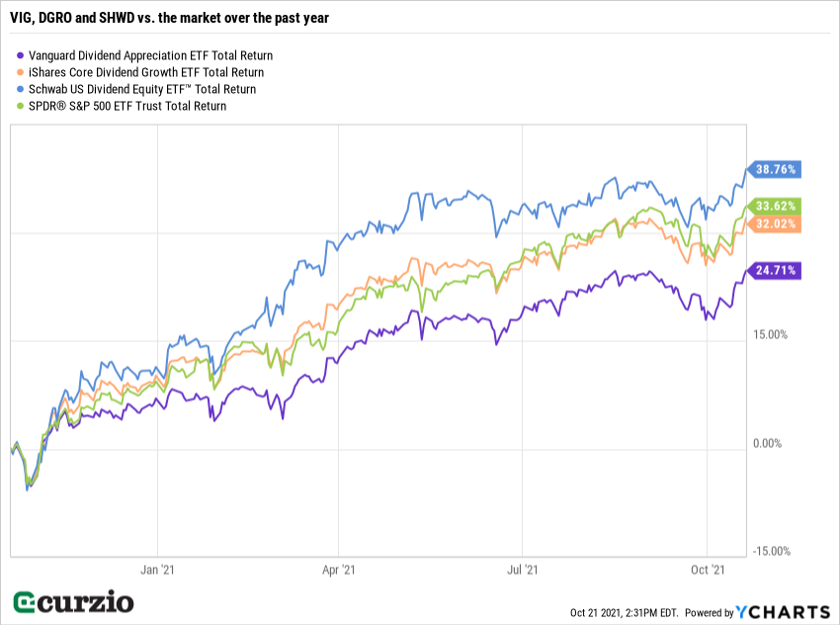Click the 33.62% green value tag
The height and width of the screenshot is (625, 840).
tap(776, 206)
